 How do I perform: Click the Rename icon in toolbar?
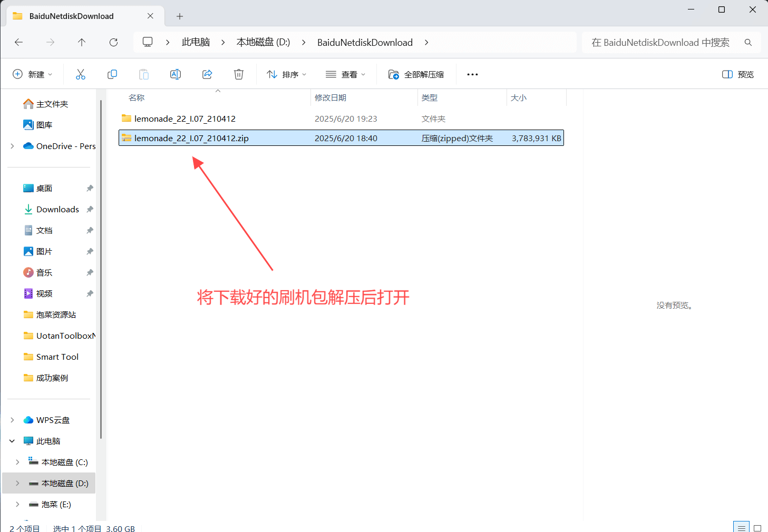coord(176,74)
